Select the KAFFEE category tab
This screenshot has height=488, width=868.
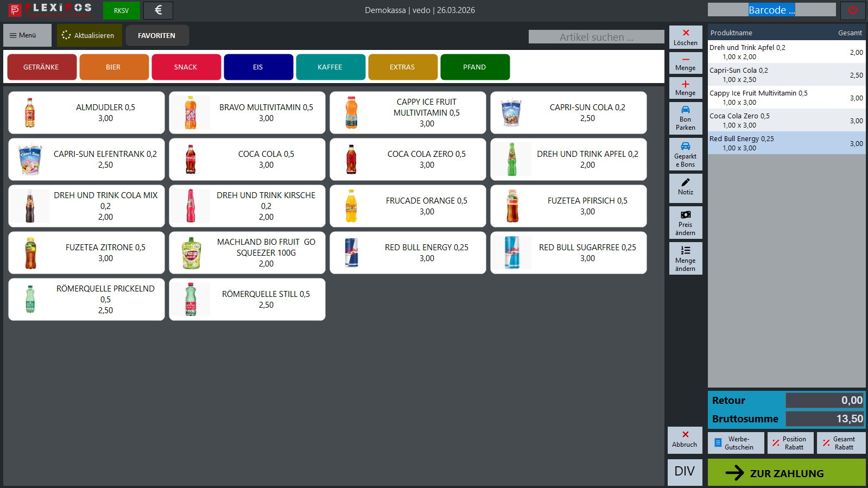(x=330, y=67)
